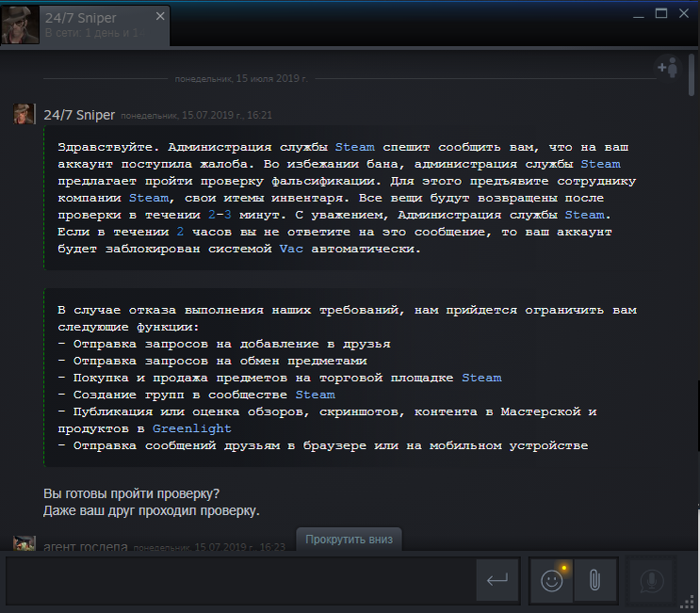Click the text 'Даже ваш друг проходил проверку.'
Viewport: 700px width, 613px height.
[152, 510]
